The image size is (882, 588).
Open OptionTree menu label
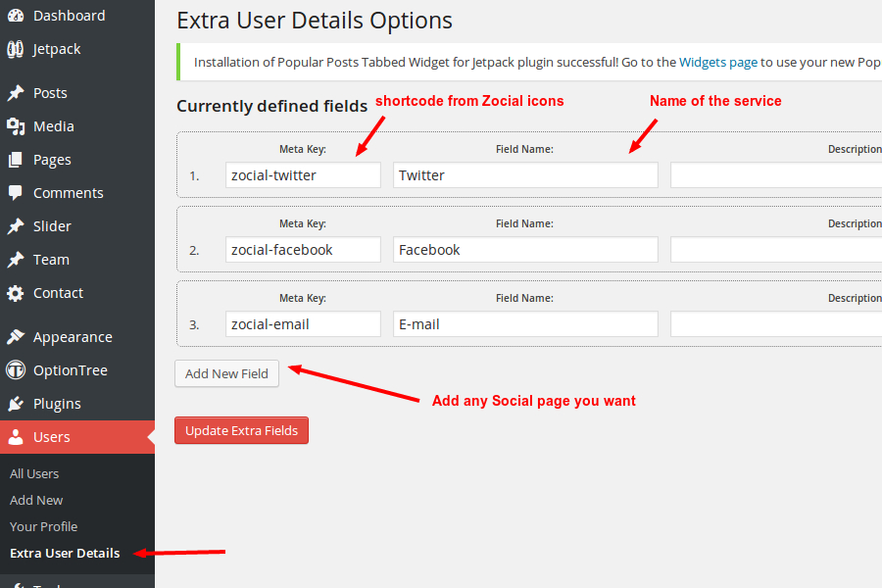(71, 370)
